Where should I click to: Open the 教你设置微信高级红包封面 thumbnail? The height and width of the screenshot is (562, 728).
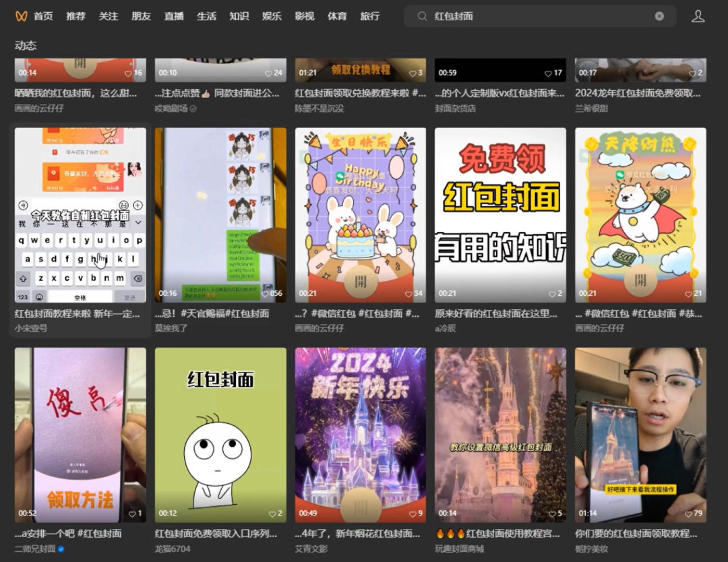point(500,435)
